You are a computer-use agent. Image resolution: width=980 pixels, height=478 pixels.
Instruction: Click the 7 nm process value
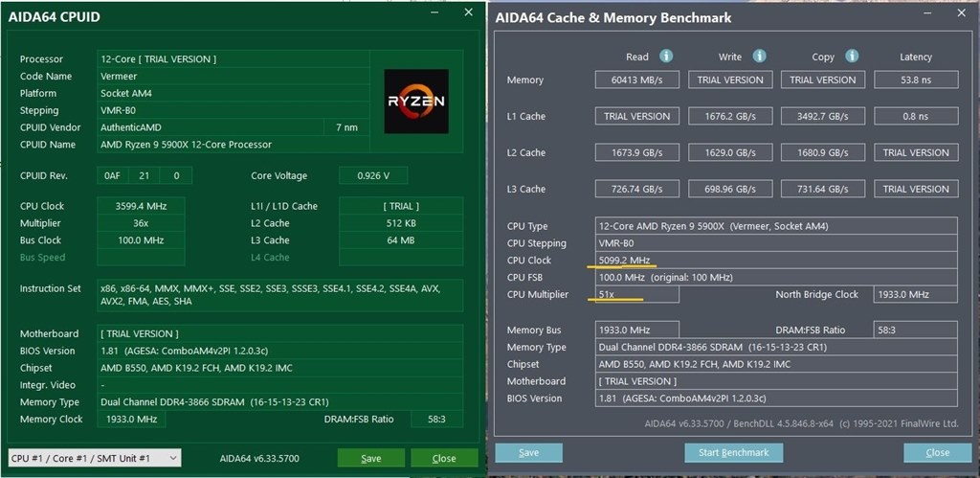(x=346, y=127)
